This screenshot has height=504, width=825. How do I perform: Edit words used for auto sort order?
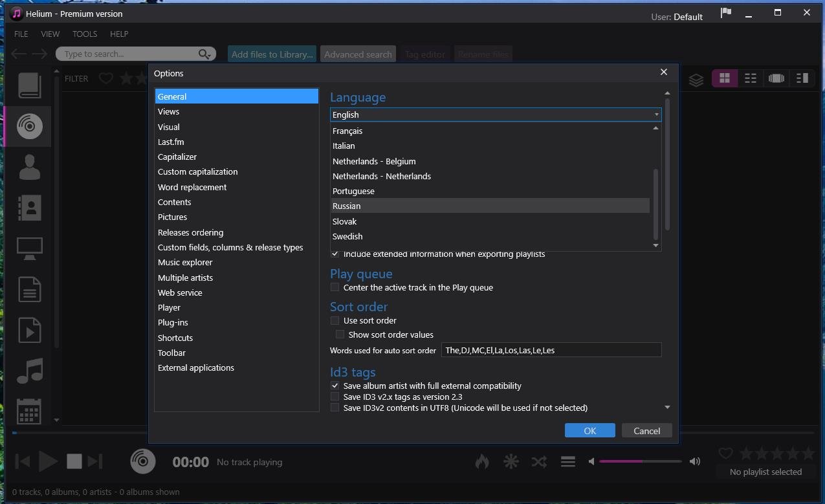point(551,350)
